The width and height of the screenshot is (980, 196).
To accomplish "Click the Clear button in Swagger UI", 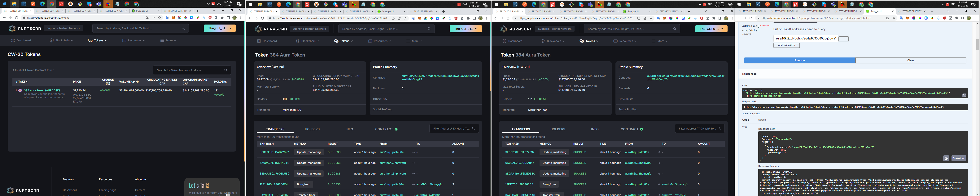I will [x=910, y=60].
